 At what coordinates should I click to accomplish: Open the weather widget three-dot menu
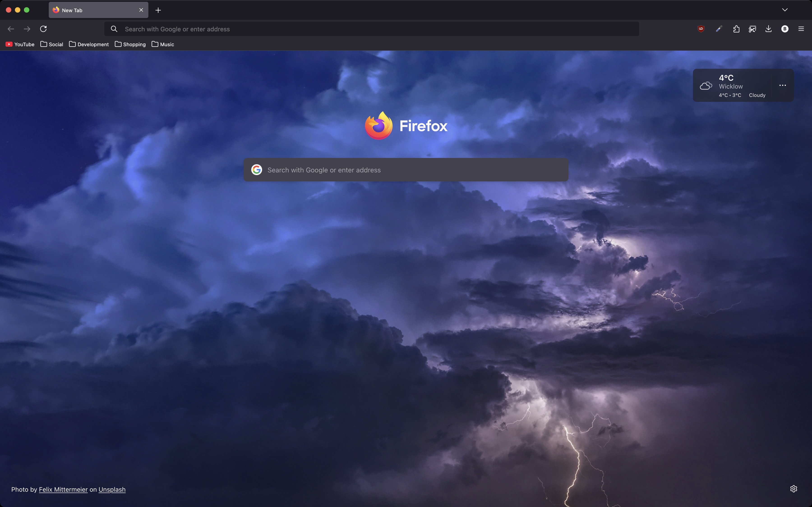(782, 85)
